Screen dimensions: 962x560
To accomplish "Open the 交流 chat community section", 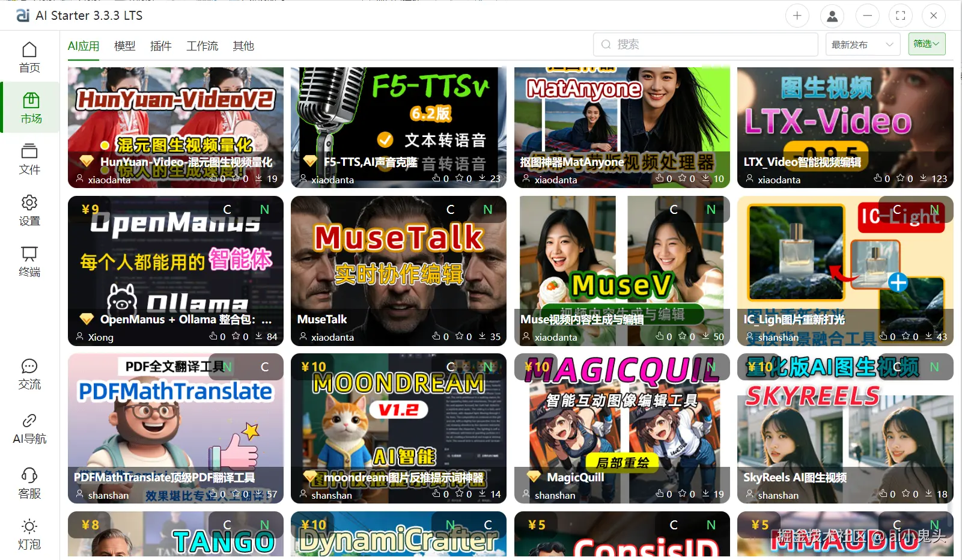I will [29, 374].
